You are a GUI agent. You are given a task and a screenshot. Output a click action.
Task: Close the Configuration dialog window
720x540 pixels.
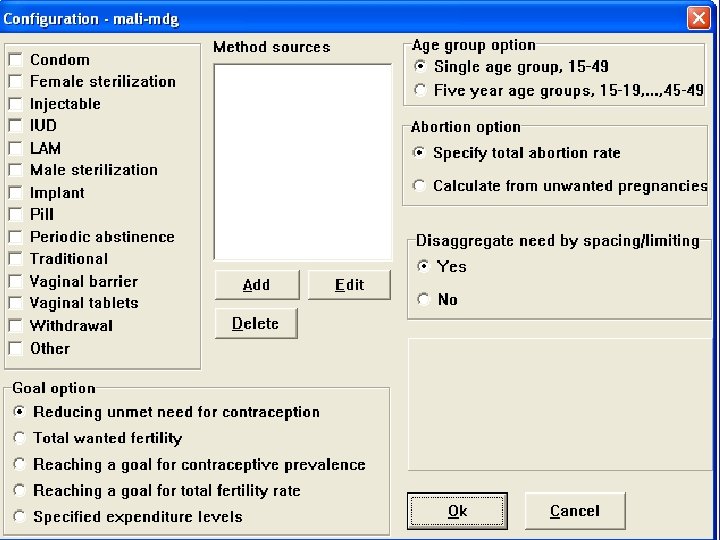(698, 18)
